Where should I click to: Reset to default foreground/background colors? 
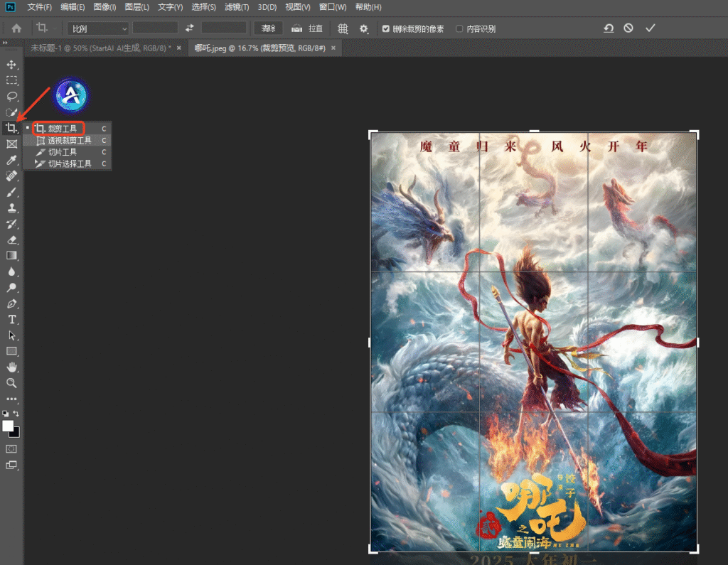point(5,413)
